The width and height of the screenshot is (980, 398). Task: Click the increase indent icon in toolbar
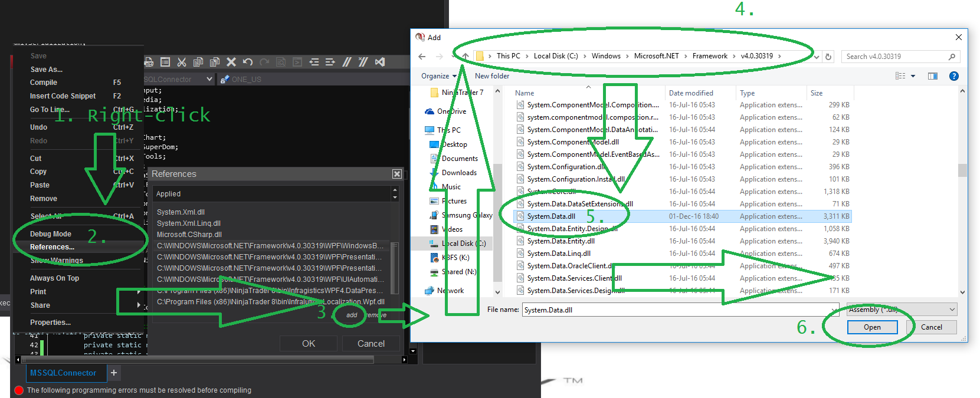[x=330, y=62]
